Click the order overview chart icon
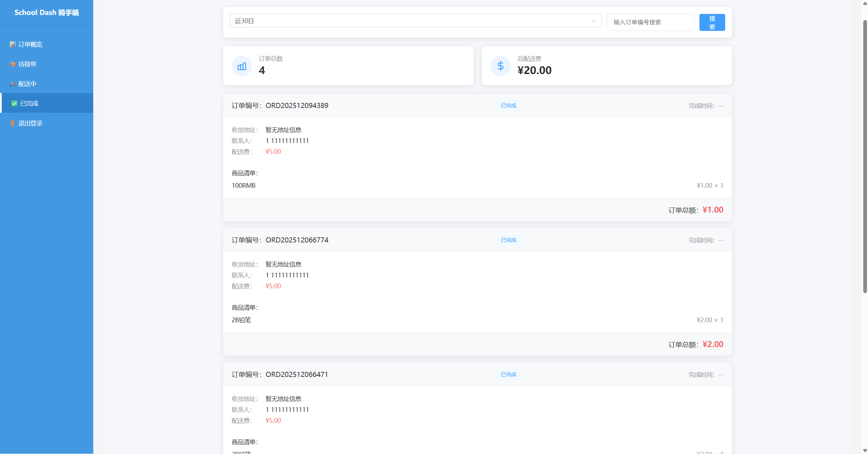Image resolution: width=868 pixels, height=454 pixels. 13,44
